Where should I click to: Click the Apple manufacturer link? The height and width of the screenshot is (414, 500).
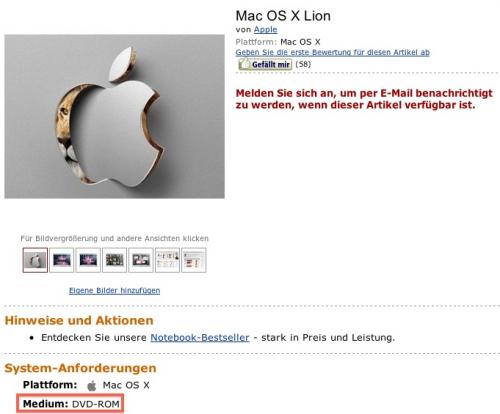(x=265, y=30)
